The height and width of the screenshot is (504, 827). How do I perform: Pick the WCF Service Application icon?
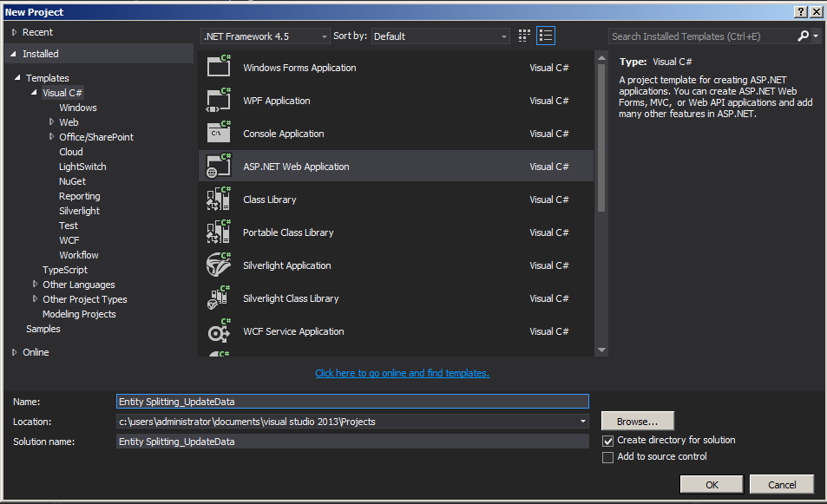218,332
